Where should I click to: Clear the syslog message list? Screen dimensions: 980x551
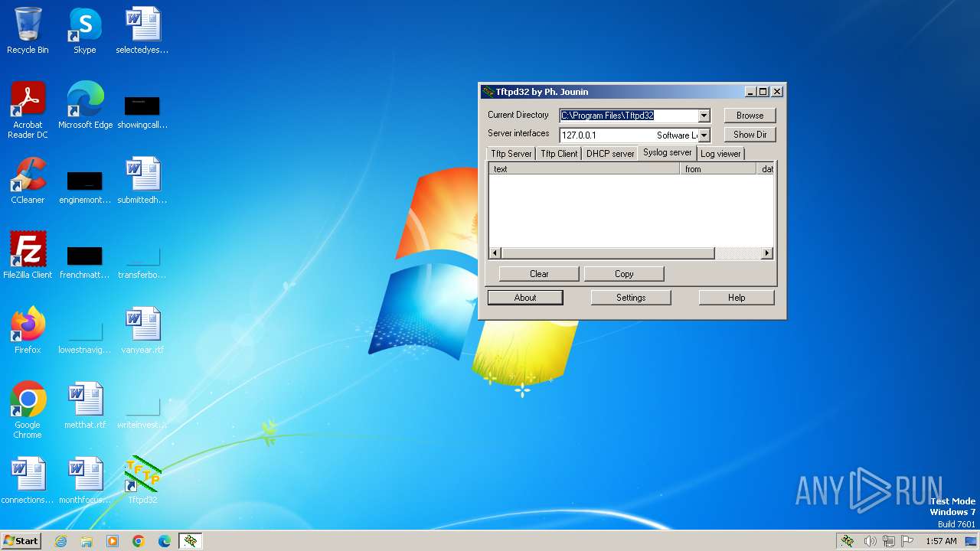(539, 274)
